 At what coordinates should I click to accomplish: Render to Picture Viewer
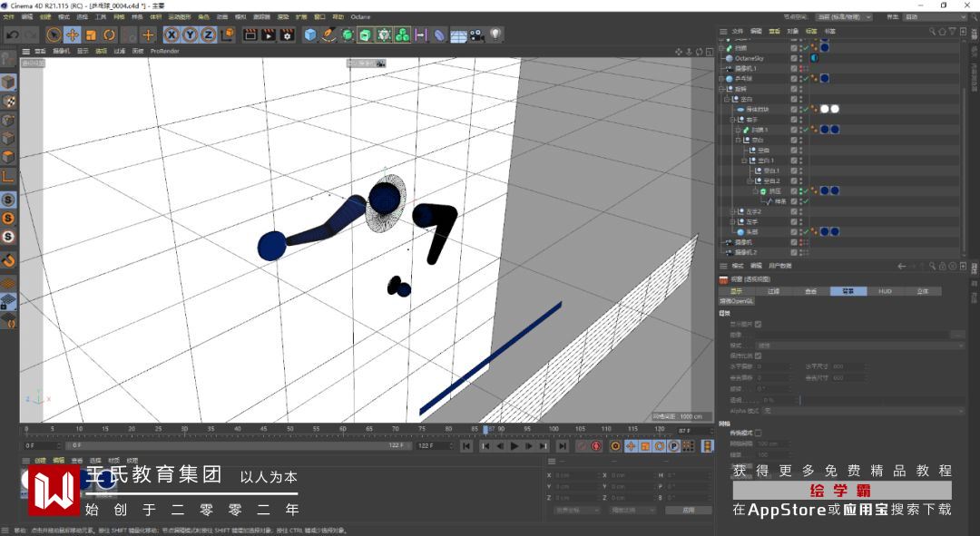pyautogui.click(x=268, y=35)
